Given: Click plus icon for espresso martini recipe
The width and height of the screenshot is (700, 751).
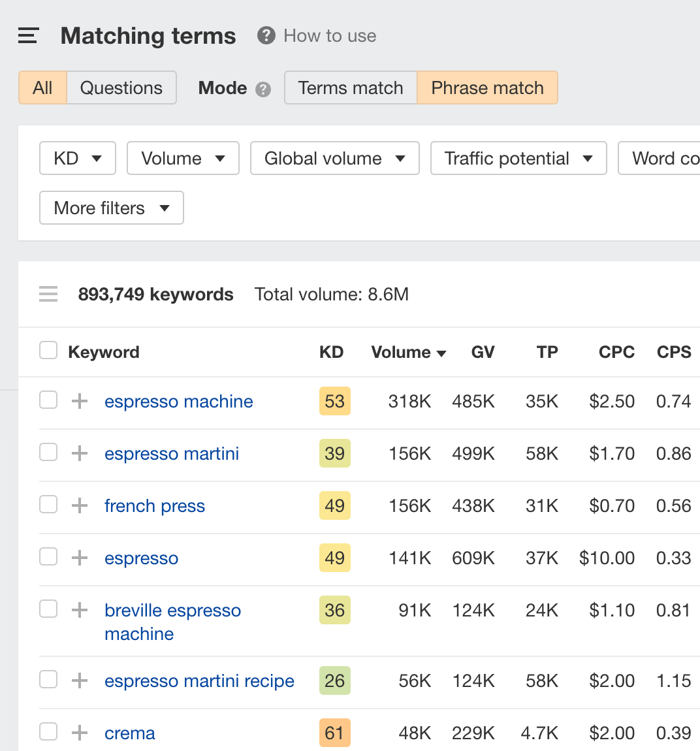Looking at the screenshot, I should [80, 680].
